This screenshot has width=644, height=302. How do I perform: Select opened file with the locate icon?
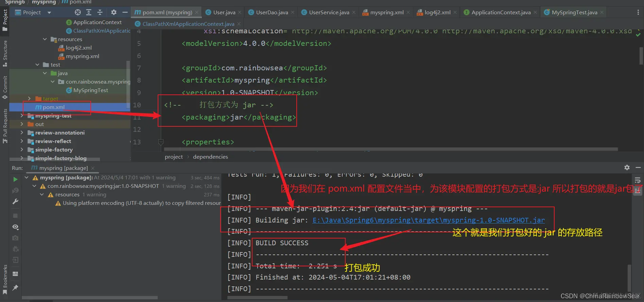[x=78, y=12]
